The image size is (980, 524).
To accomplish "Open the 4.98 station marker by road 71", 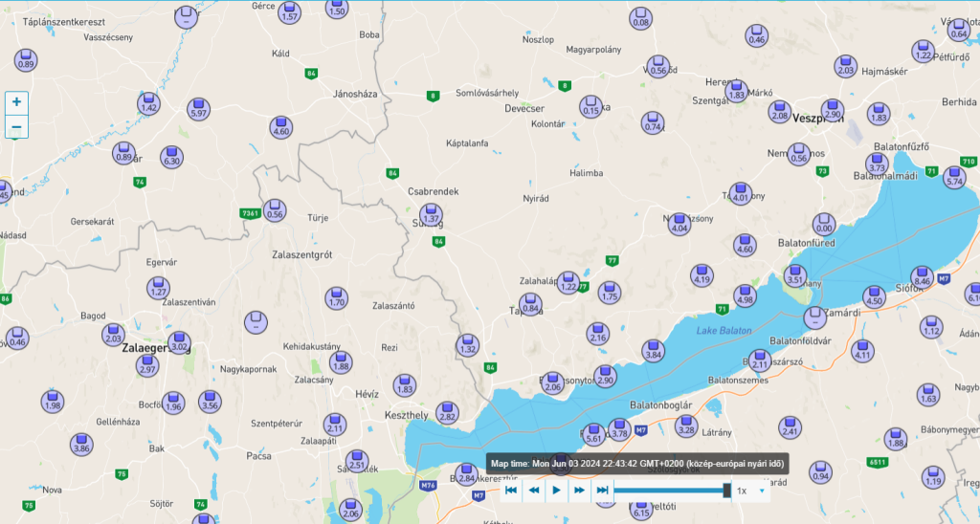I will (x=746, y=296).
